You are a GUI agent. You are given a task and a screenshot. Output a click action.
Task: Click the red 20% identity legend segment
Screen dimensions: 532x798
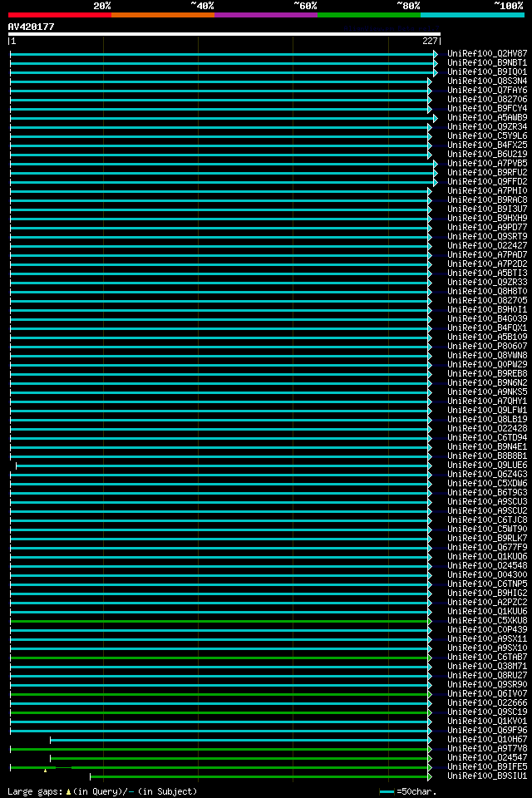pos(60,15)
